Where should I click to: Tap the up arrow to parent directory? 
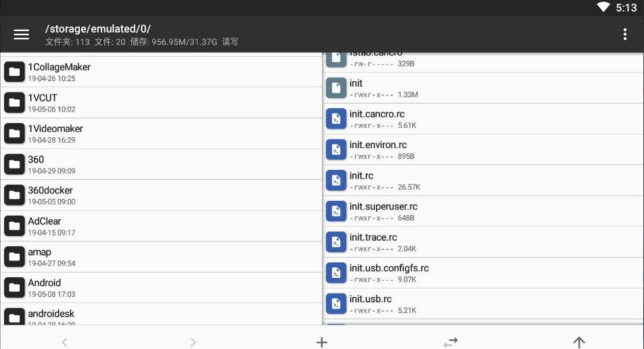(579, 342)
